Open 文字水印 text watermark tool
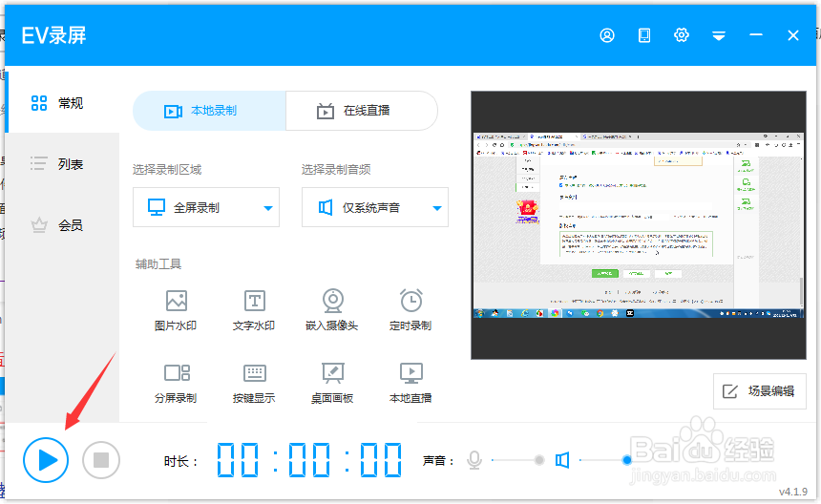The height and width of the screenshot is (504, 821). pyautogui.click(x=254, y=310)
